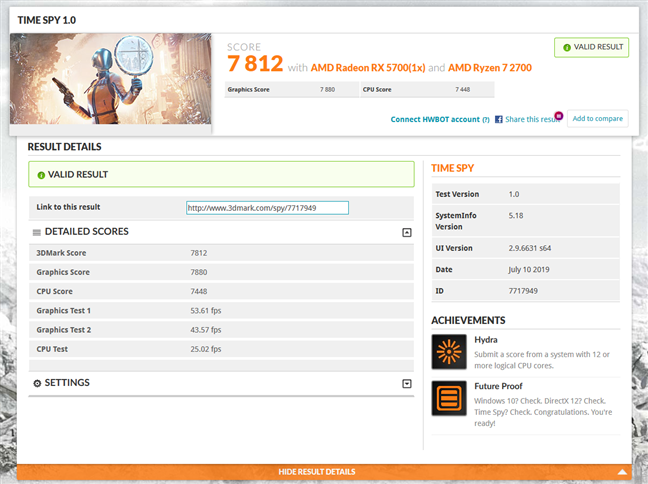Click Graphics Score row value 7880
Image resolution: width=648 pixels, height=484 pixels.
coord(199,272)
